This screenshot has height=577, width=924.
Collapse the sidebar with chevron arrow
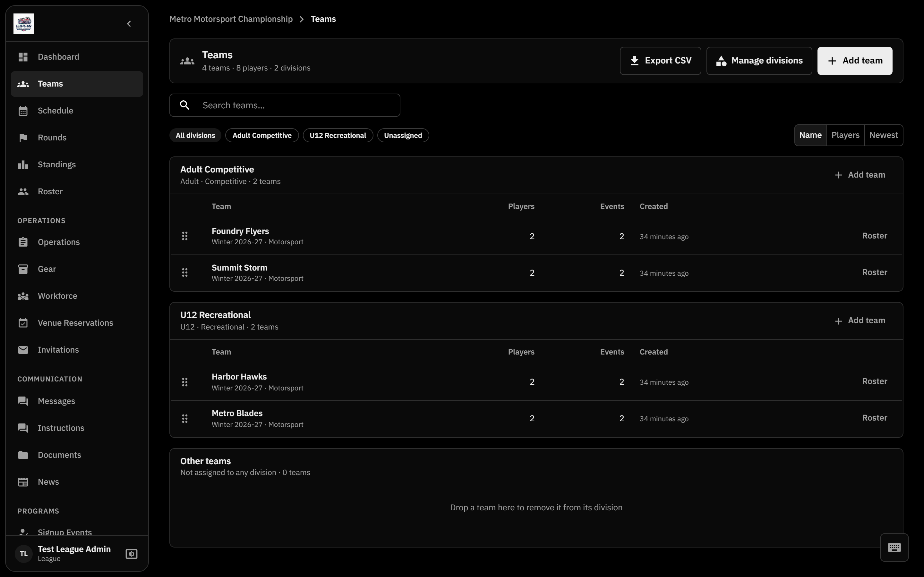click(129, 24)
